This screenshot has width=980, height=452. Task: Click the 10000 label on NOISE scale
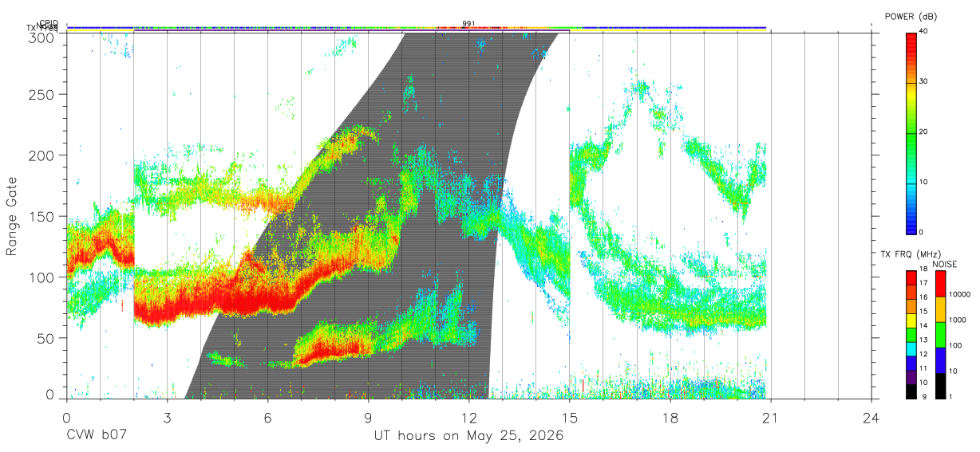tap(960, 295)
